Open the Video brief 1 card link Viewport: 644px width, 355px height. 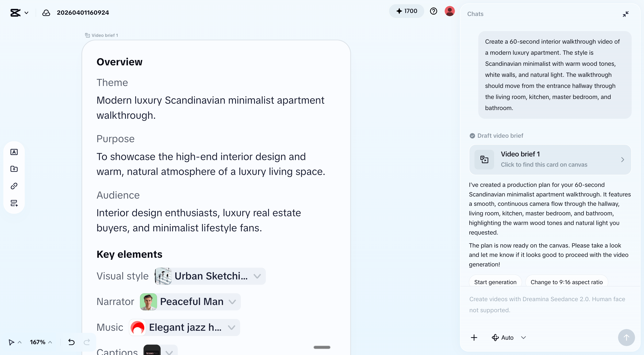coord(550,159)
